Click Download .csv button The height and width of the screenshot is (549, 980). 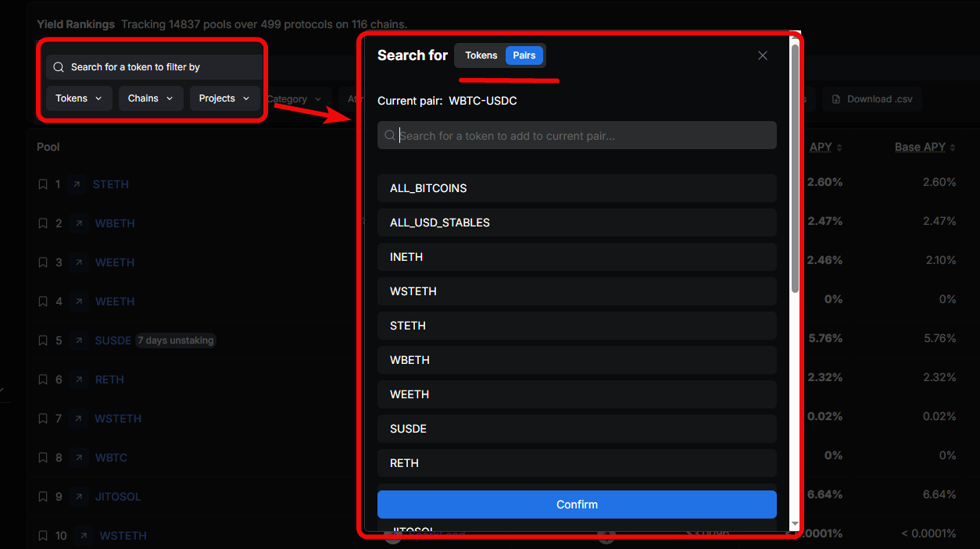(x=872, y=99)
